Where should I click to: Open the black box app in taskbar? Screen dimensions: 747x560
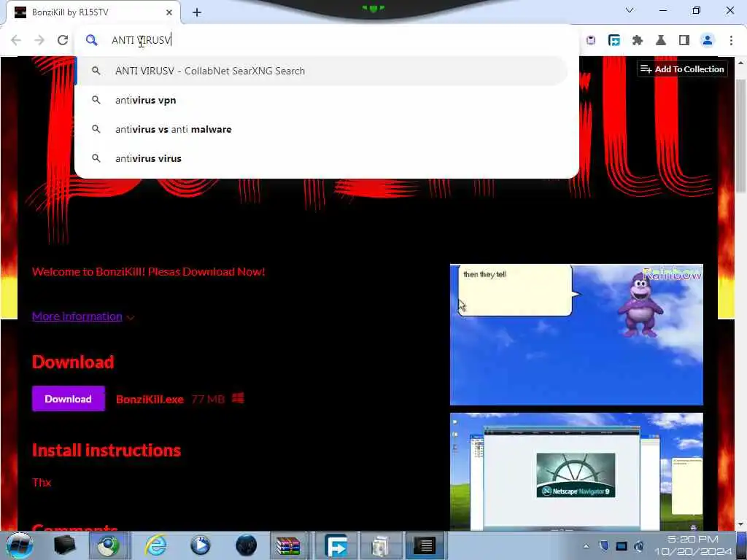(x=65, y=545)
